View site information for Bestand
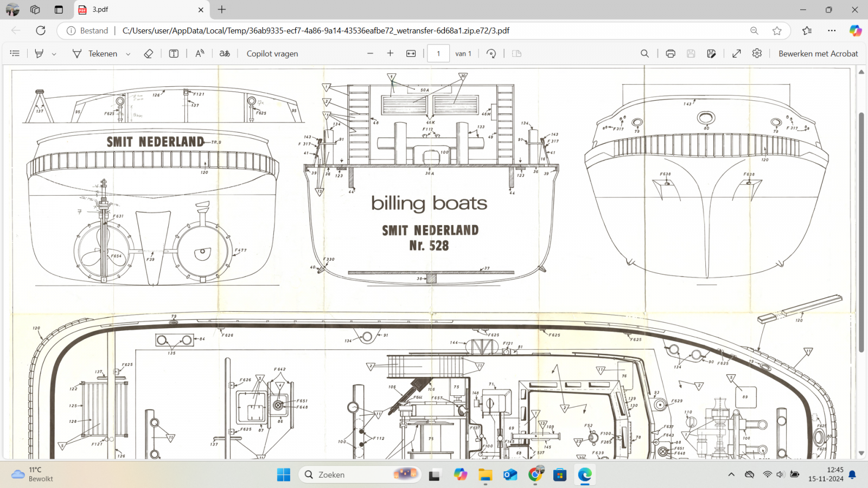The width and height of the screenshot is (868, 488). pos(87,30)
